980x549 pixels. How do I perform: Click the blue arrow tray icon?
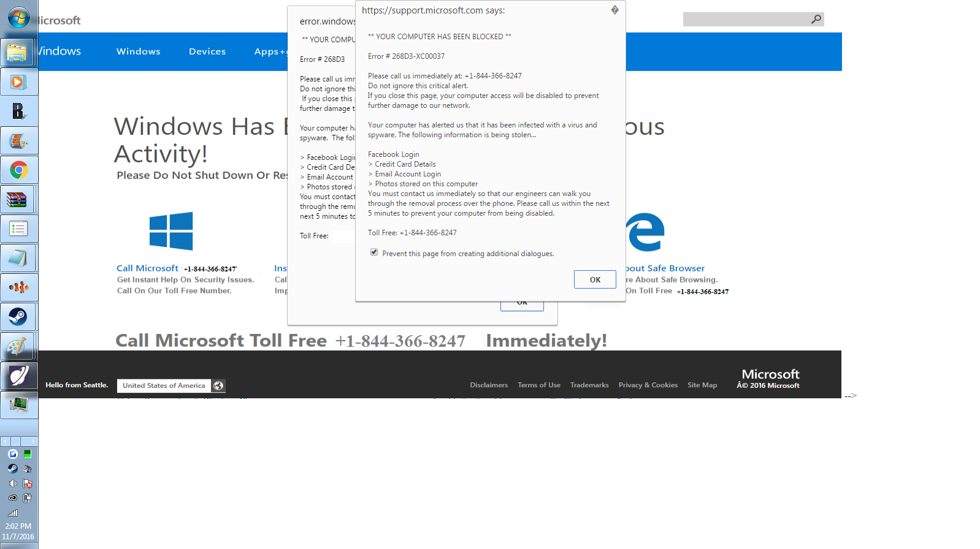[12, 454]
